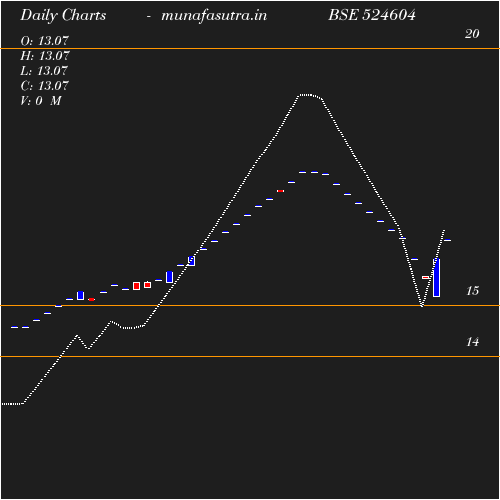Click the 'H: 13.07' high value
This screenshot has height=500, width=500.
(45, 56)
